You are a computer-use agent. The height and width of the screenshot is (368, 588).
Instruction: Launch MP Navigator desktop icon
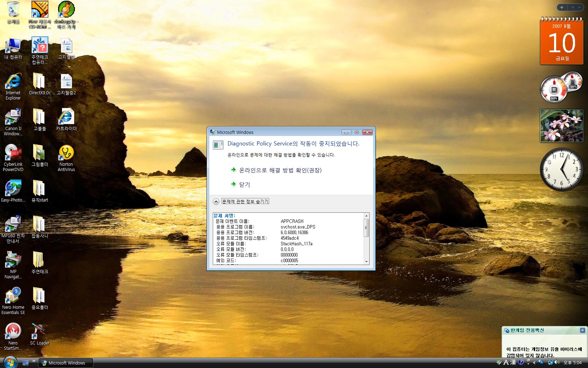coord(13,265)
